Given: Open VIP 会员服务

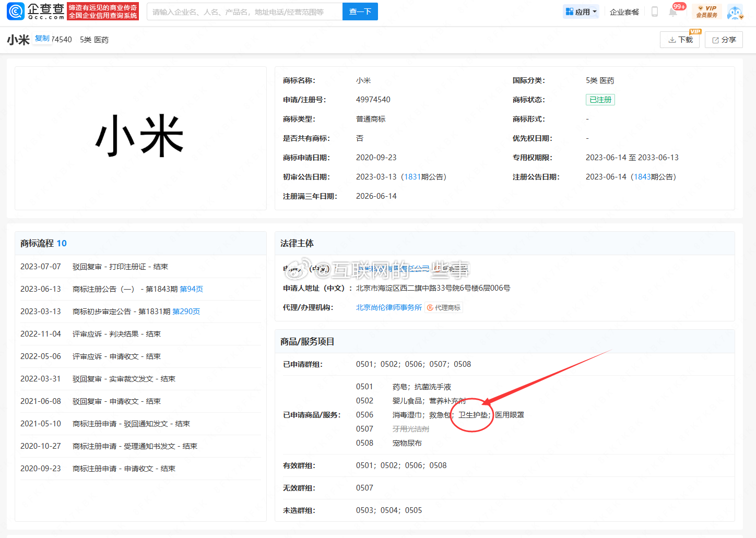Looking at the screenshot, I should coord(706,11).
